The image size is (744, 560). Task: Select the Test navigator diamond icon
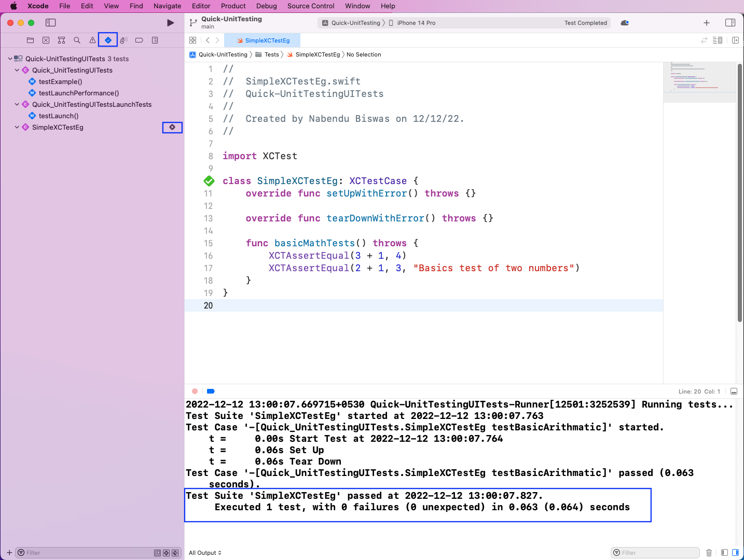[x=108, y=40]
